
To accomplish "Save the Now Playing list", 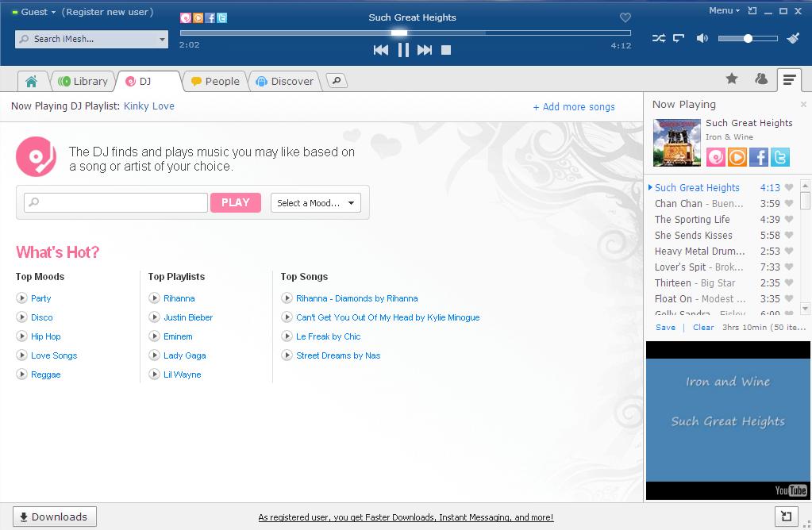I will point(665,327).
